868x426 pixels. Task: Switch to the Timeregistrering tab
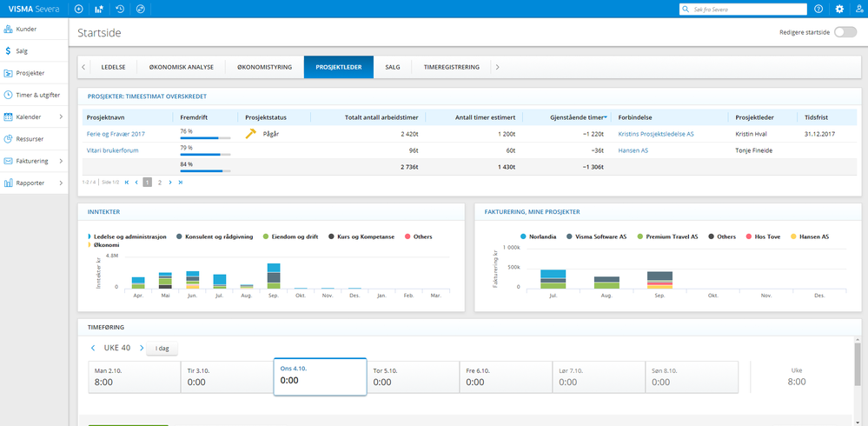click(x=451, y=67)
